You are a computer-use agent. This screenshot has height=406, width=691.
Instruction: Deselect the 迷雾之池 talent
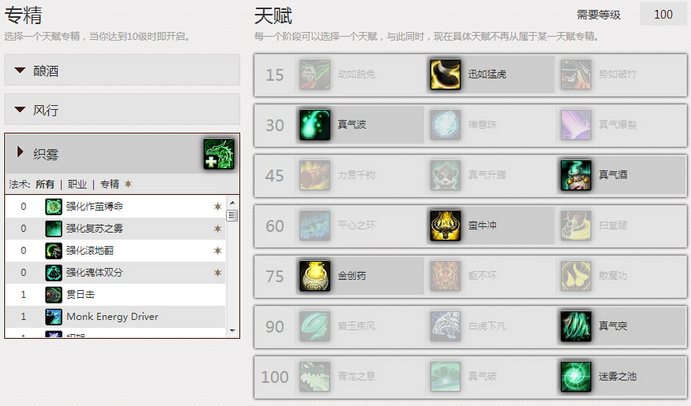[x=620, y=376]
